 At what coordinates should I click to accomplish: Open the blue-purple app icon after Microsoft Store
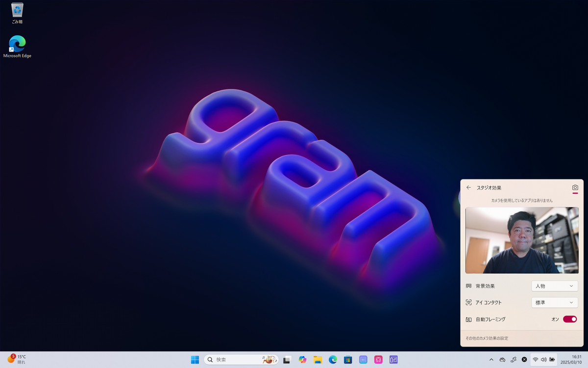tap(363, 360)
